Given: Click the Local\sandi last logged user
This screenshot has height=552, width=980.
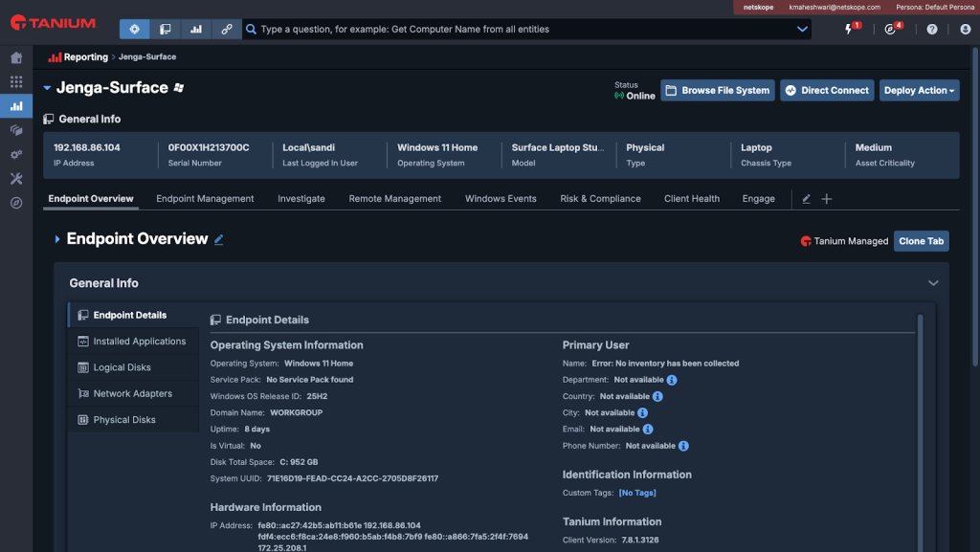Looking at the screenshot, I should pos(309,147).
